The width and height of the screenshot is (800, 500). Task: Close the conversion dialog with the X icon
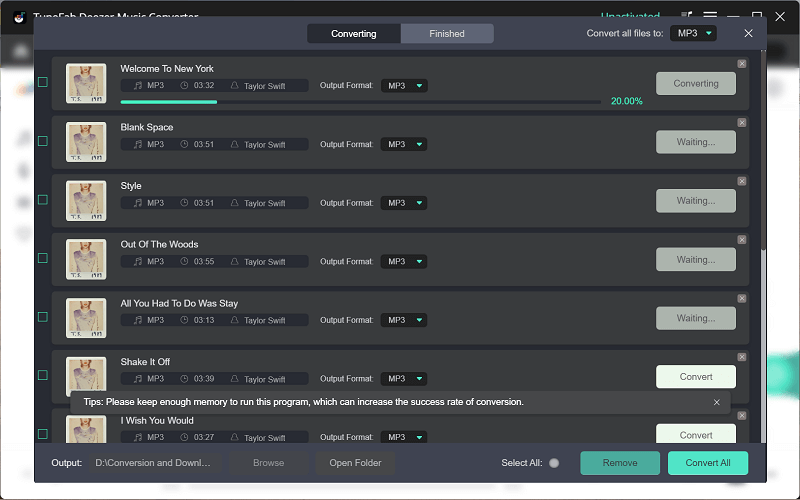point(748,33)
